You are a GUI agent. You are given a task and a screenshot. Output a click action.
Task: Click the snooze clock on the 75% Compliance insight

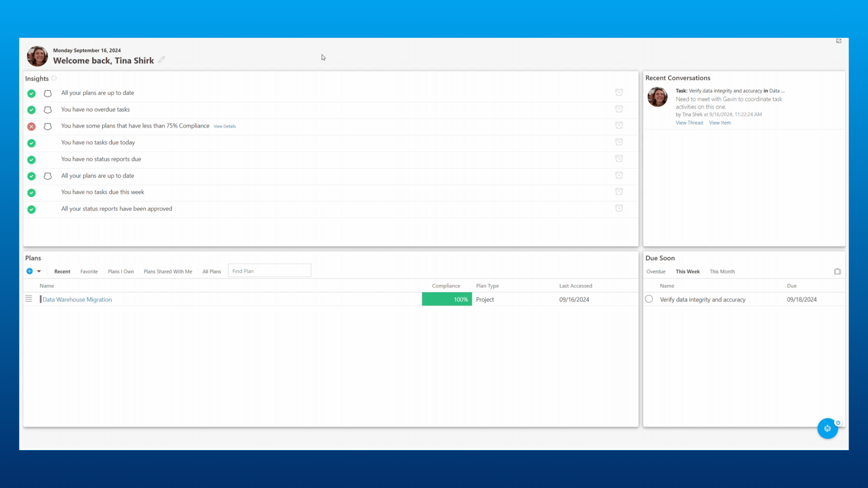click(619, 125)
